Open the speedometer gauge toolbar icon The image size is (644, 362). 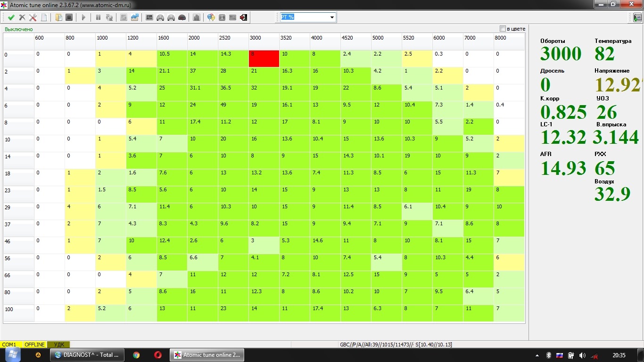182,17
